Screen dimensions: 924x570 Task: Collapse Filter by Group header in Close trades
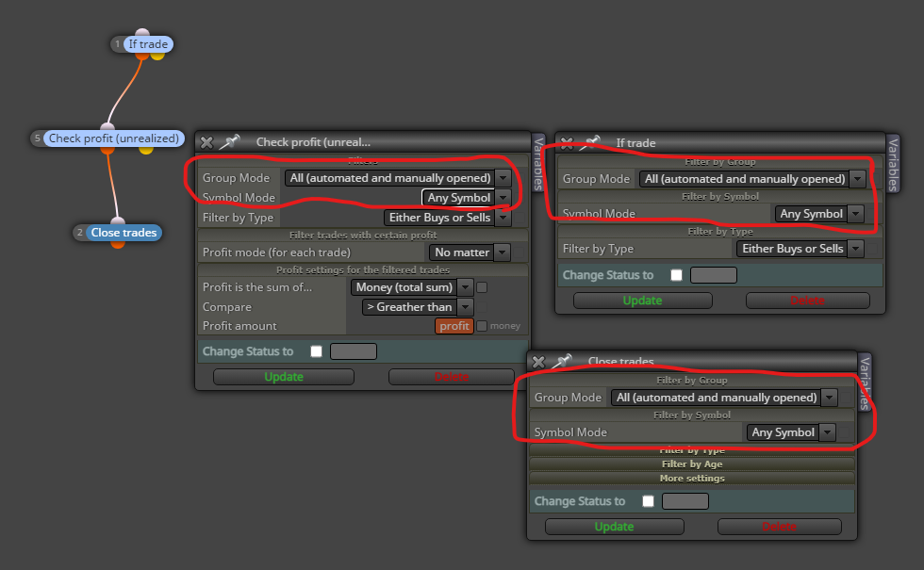(692, 381)
